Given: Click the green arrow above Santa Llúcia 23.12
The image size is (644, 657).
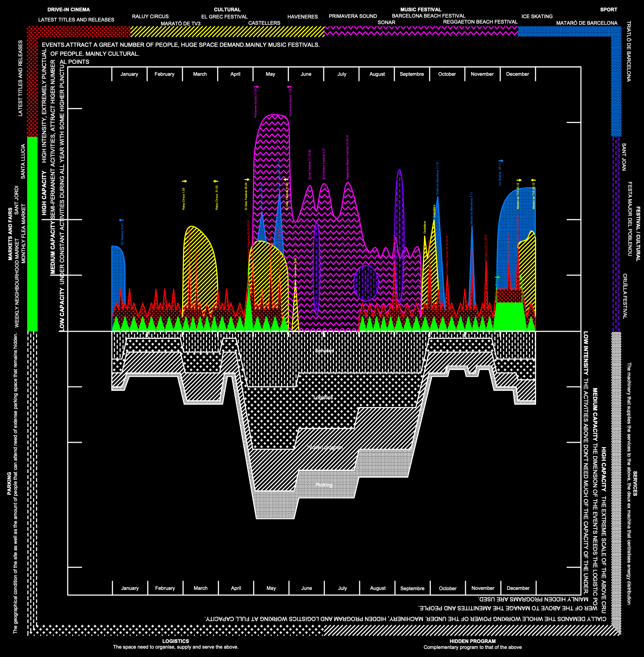Looking at the screenshot, I should [x=521, y=277].
